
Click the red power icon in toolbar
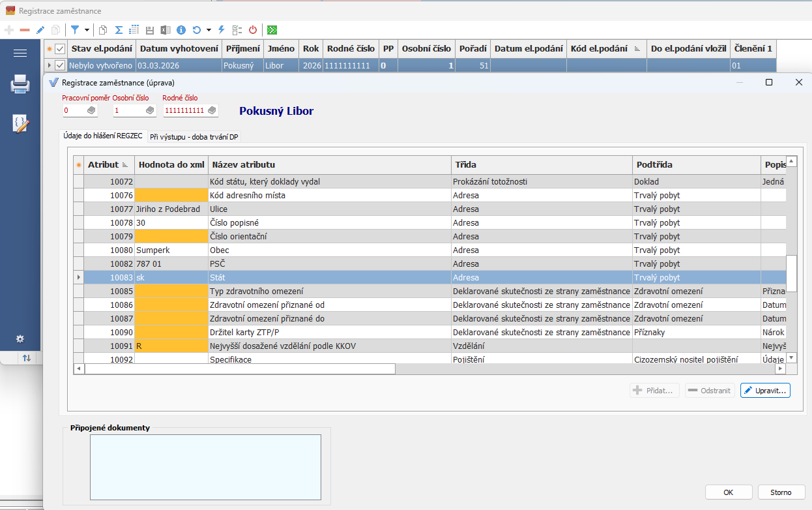253,30
